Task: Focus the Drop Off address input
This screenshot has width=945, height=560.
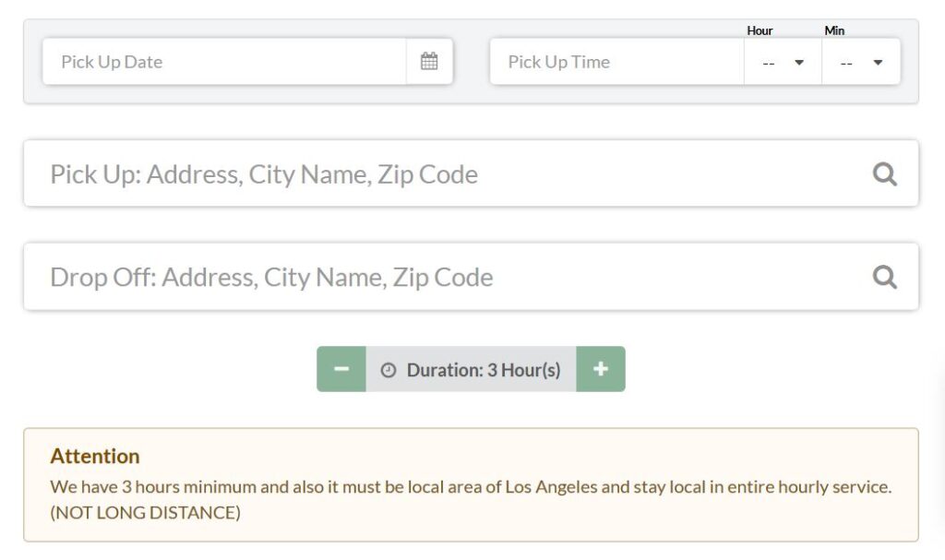Action: tap(443, 278)
